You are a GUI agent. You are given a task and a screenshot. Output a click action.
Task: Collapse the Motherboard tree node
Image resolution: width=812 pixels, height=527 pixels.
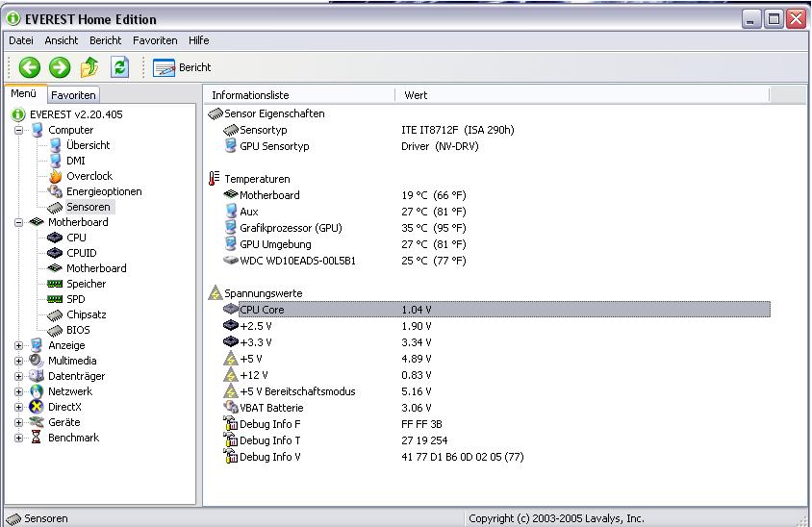point(19,222)
